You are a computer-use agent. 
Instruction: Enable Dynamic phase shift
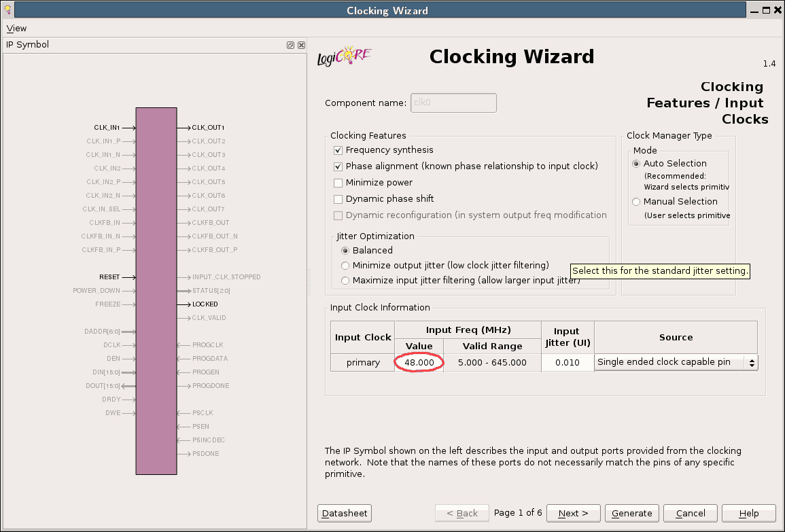click(338, 199)
